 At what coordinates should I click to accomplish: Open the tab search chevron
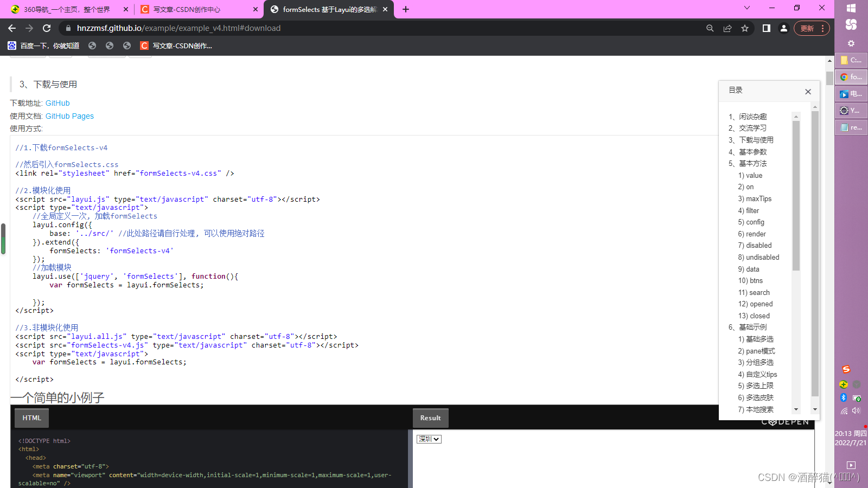747,8
